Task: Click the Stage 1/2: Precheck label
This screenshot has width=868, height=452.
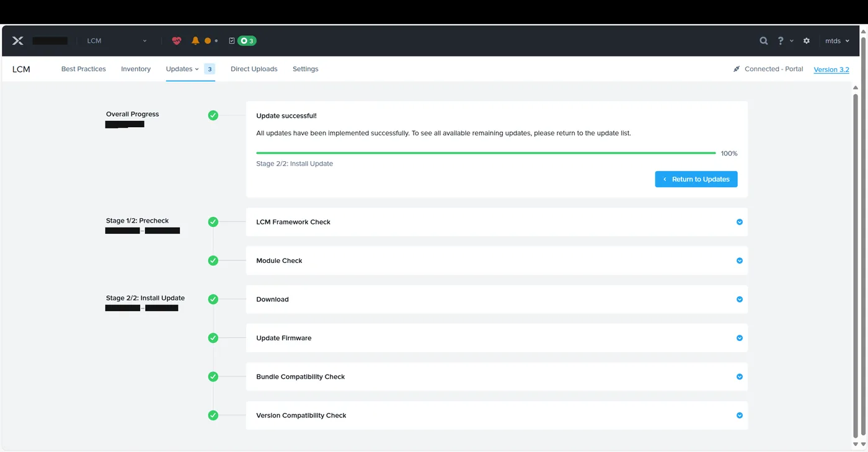Action: [x=137, y=221]
